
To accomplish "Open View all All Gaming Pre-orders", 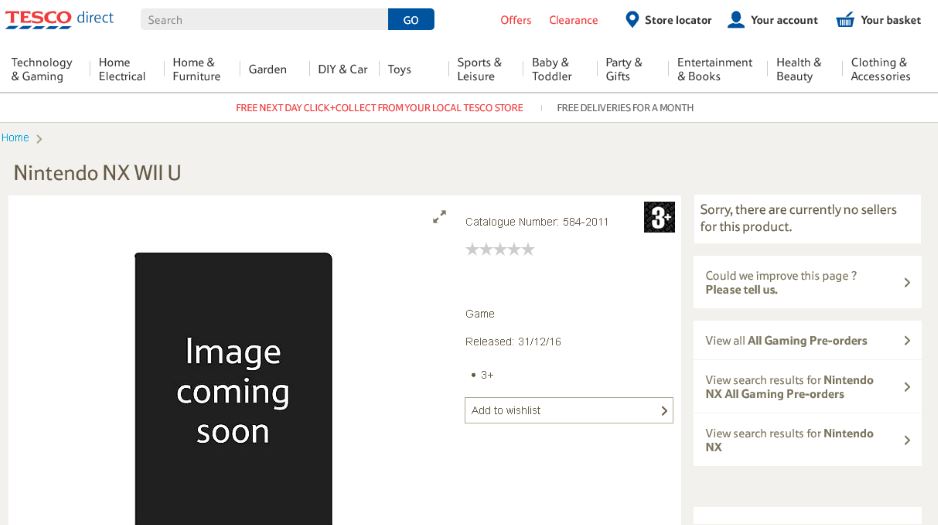I will coord(807,340).
